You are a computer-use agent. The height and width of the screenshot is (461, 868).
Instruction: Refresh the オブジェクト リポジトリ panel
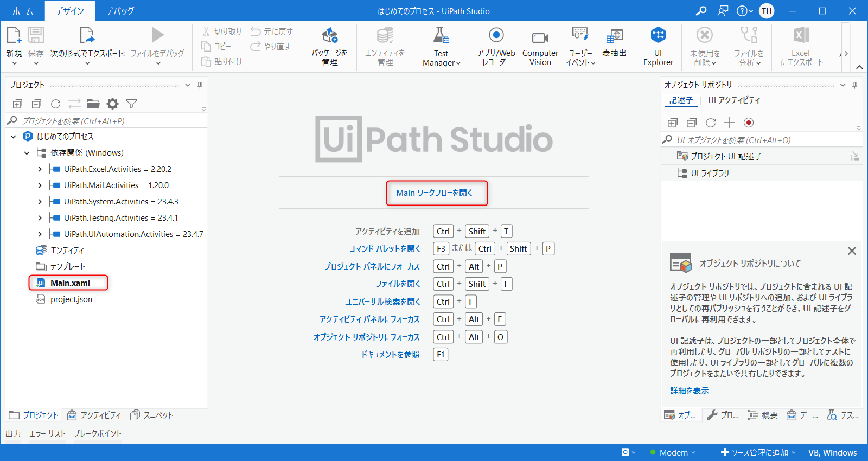711,123
